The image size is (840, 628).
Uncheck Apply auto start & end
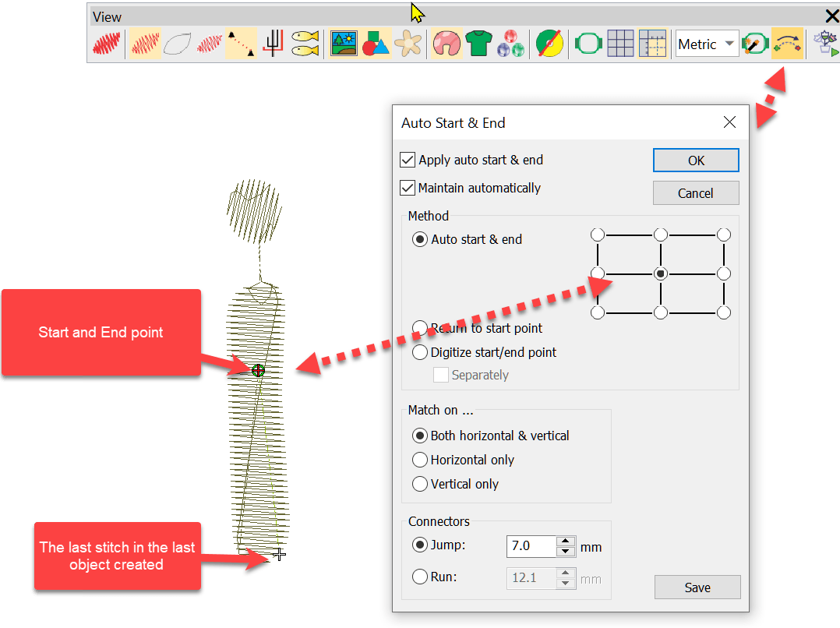pos(407,160)
